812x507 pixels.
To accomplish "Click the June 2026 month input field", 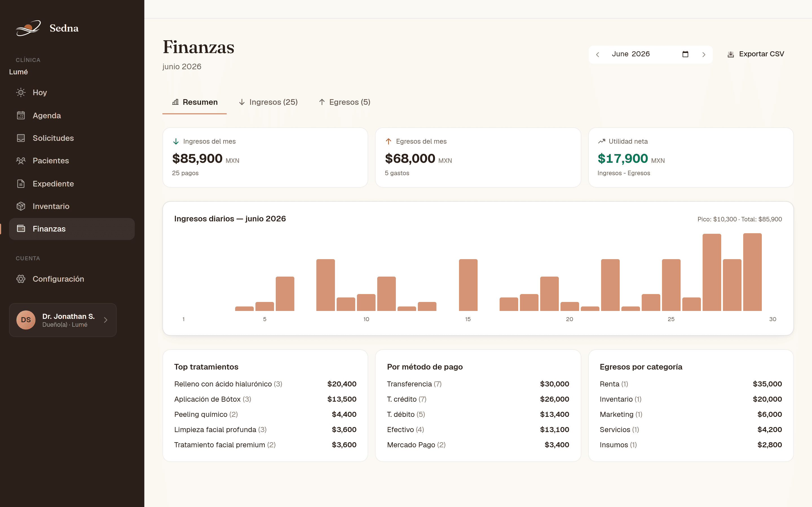I will [x=650, y=54].
